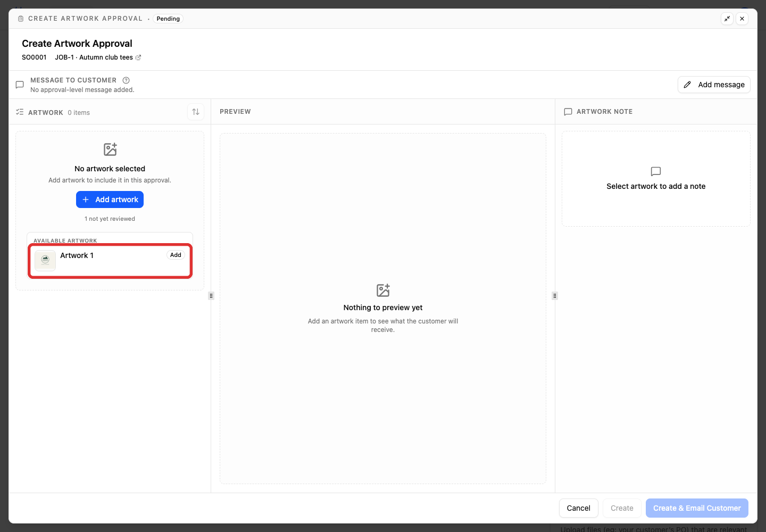Click the right panel splitter handle
This screenshot has height=532, width=766.
tap(555, 296)
